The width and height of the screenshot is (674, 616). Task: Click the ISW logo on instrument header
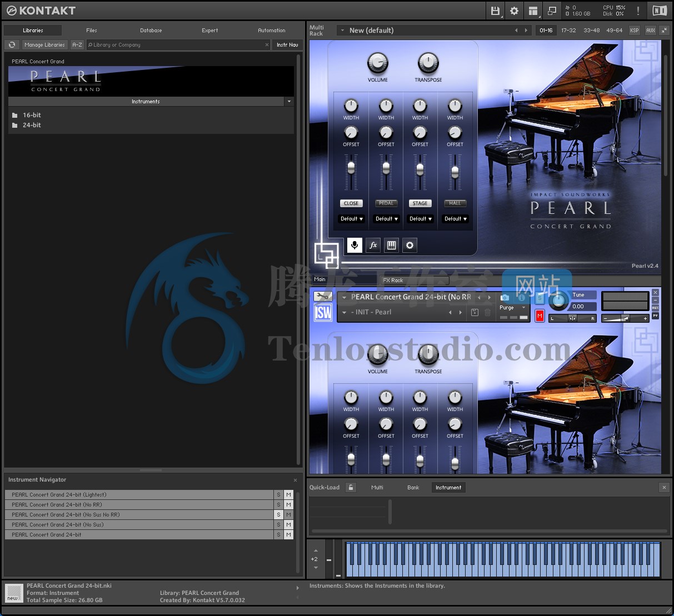[323, 313]
